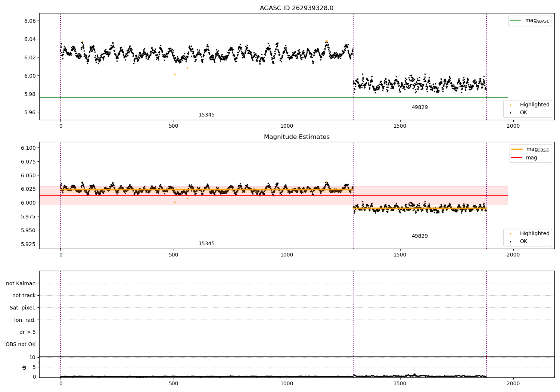
Task: Select the mag AGASC legend label
Action: [x=537, y=21]
